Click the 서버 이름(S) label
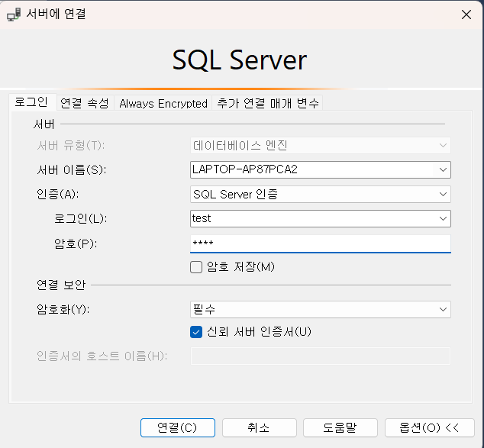 click(x=71, y=169)
